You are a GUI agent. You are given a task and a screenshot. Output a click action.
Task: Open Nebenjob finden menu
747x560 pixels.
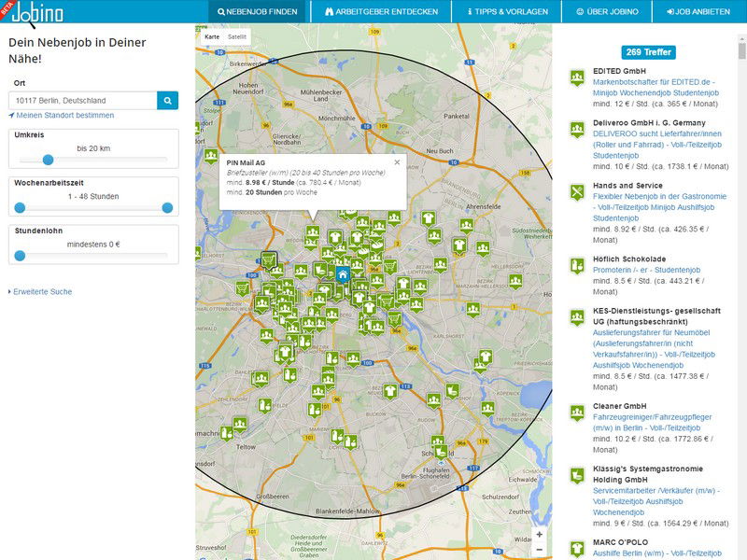tap(258, 11)
